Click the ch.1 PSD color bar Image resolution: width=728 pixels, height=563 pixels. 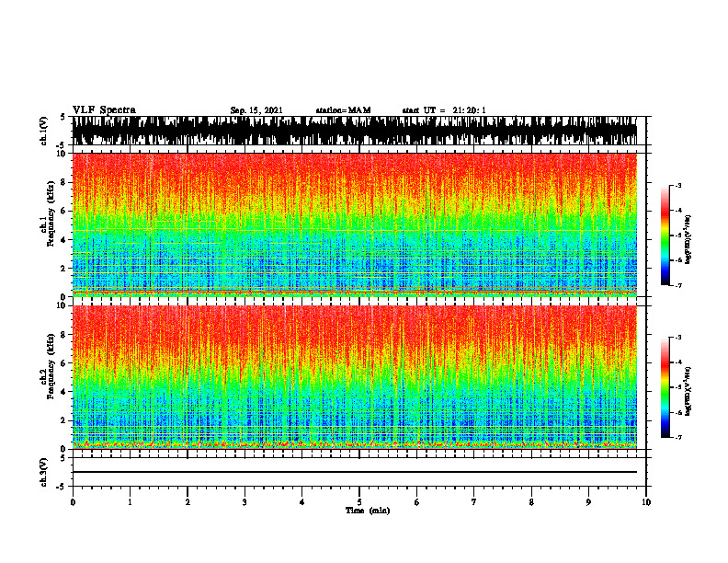point(665,236)
